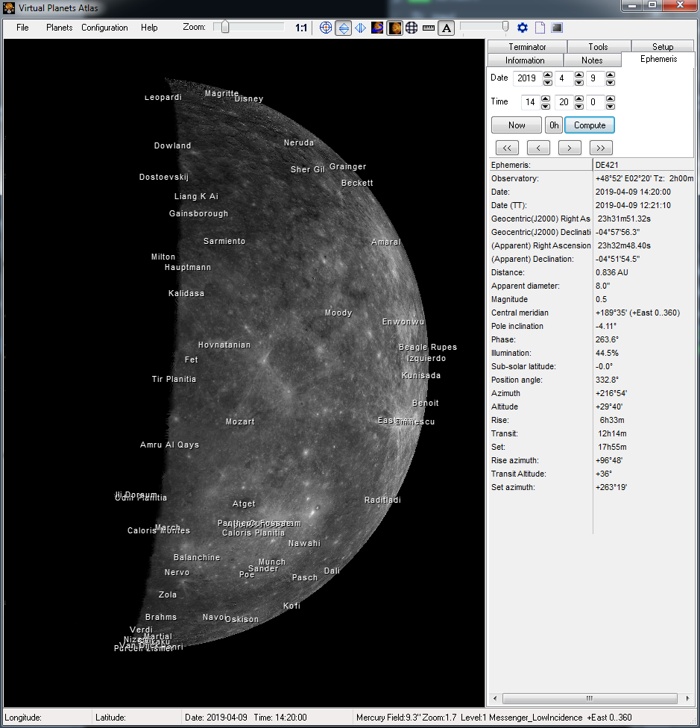Switch to the Terminator tab
Image resolution: width=700 pixels, height=728 pixels.
[x=527, y=47]
